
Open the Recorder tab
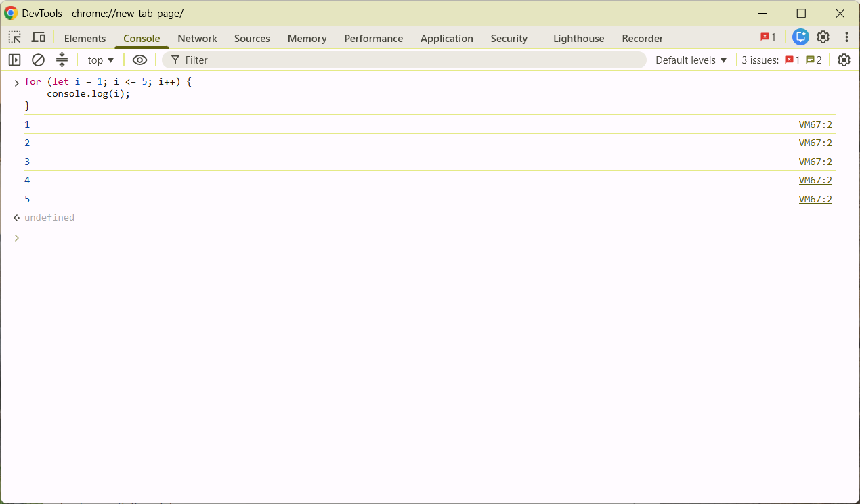click(x=642, y=38)
